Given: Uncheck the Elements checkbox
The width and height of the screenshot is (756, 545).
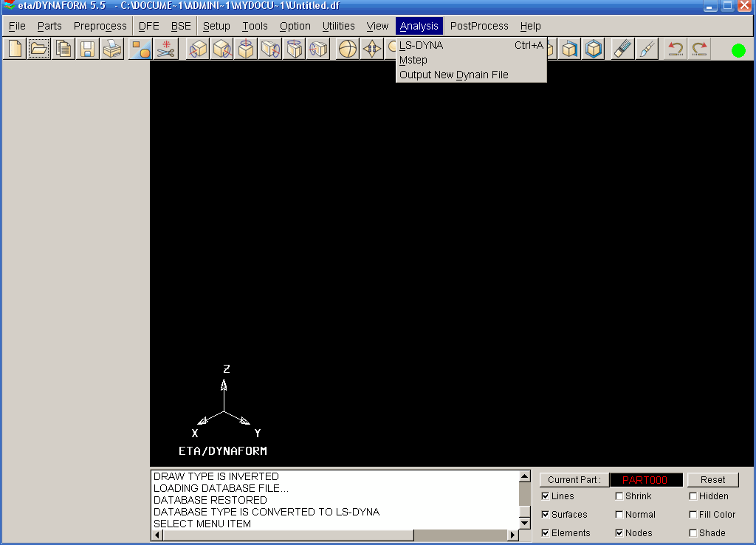Looking at the screenshot, I should [x=546, y=533].
